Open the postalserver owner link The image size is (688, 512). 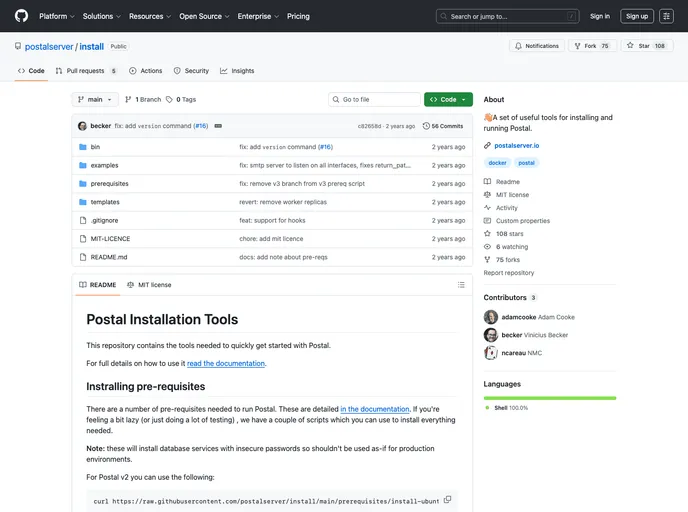coord(49,47)
